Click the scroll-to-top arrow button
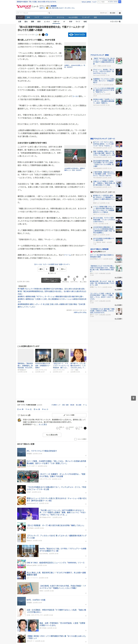 pos(133,398)
